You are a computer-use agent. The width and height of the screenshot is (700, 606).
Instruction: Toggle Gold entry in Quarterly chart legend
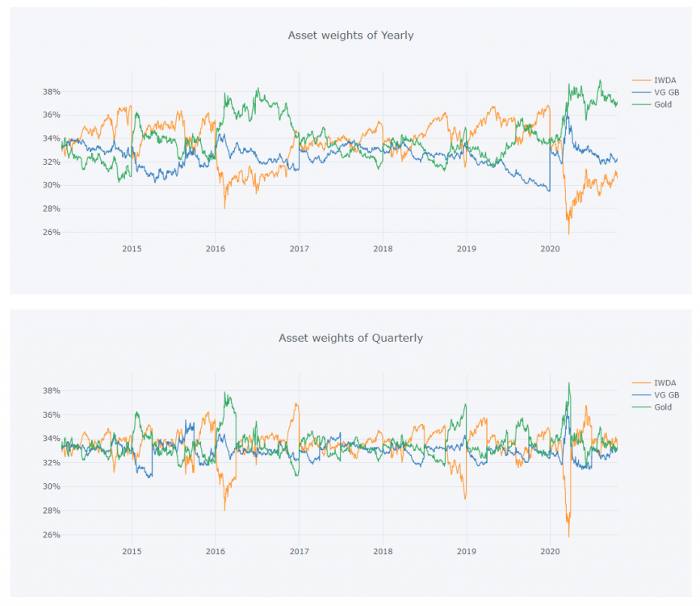pyautogui.click(x=663, y=407)
